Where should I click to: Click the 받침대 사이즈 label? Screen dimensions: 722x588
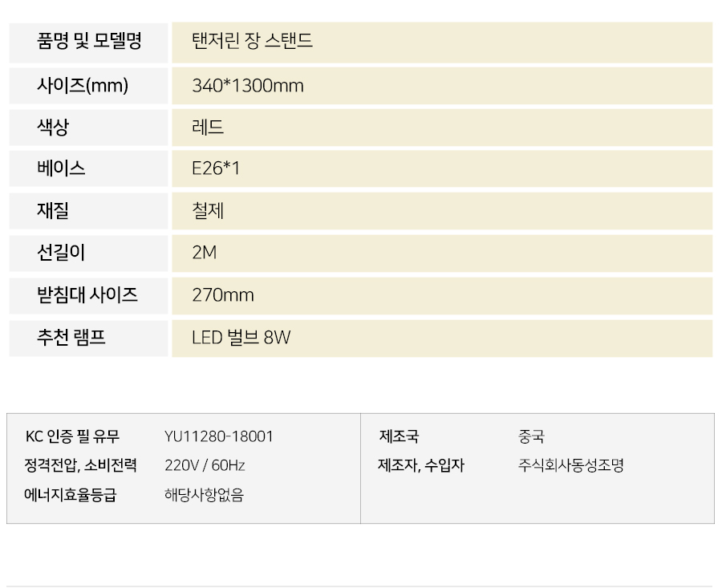[x=87, y=295]
